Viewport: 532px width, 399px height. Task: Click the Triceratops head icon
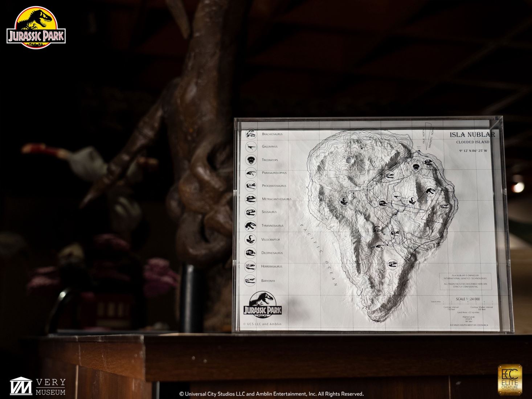(x=250, y=159)
